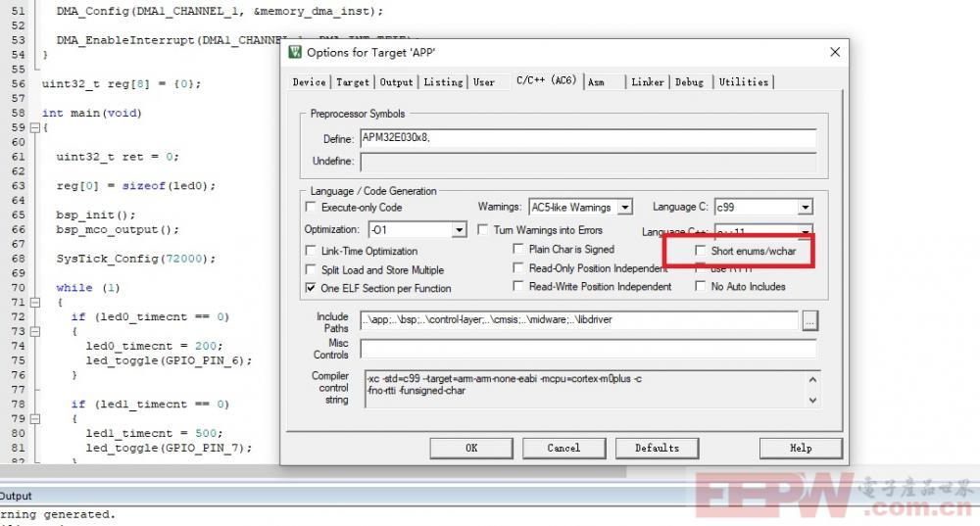Viewport: 980px width, 526px height.
Task: Enable the Short enums/wchar checkbox
Action: (x=700, y=251)
